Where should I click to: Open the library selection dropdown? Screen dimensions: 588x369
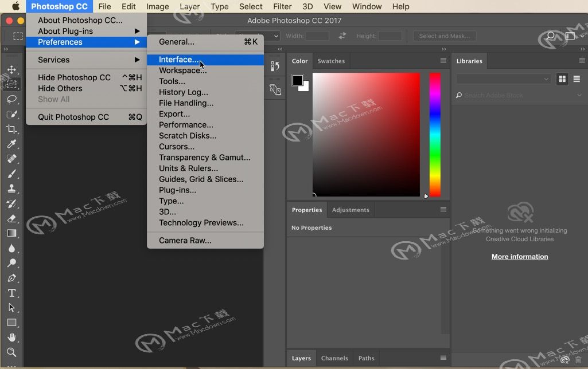pos(503,79)
